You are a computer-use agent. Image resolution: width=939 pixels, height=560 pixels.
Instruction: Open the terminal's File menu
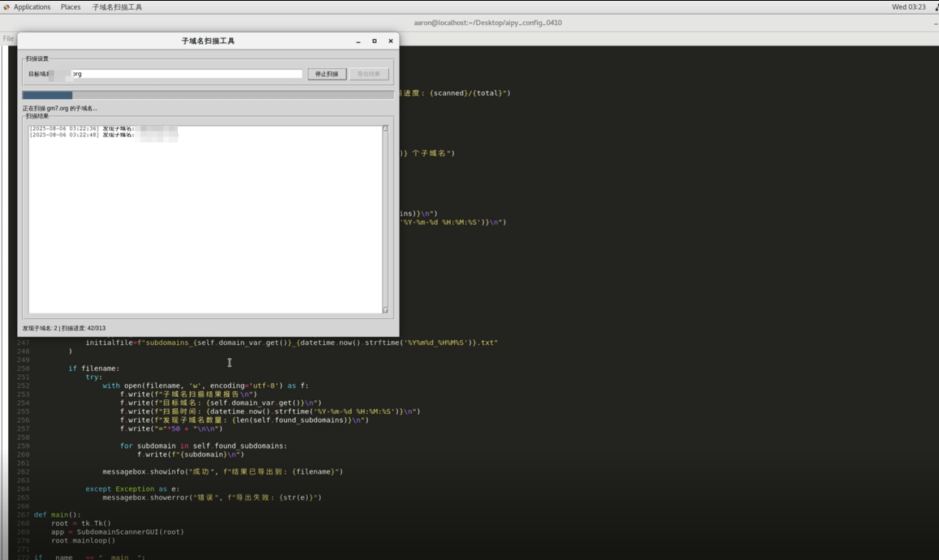[8, 38]
